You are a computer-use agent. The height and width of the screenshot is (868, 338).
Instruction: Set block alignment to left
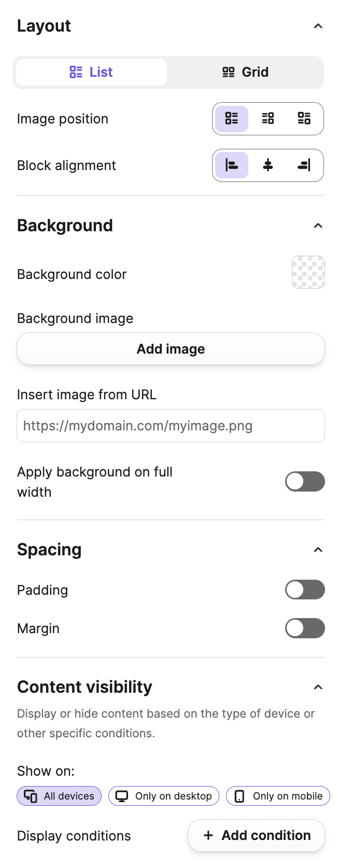point(231,165)
